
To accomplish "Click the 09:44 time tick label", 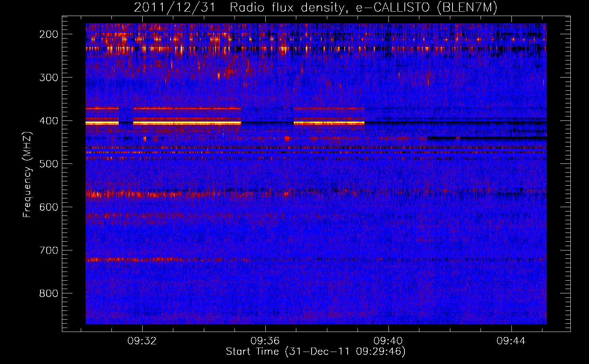I will point(511,341).
